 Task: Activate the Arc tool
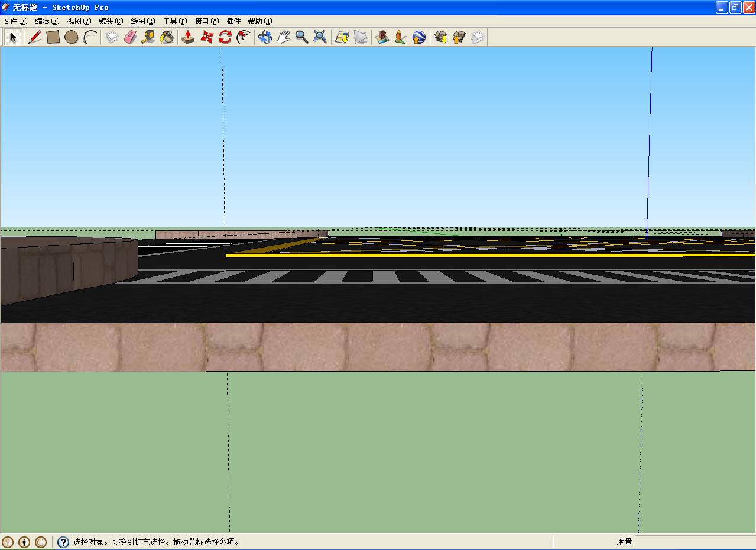tap(90, 37)
